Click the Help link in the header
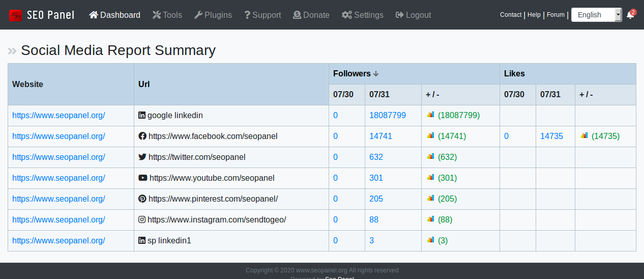The image size is (644, 279). [x=534, y=15]
